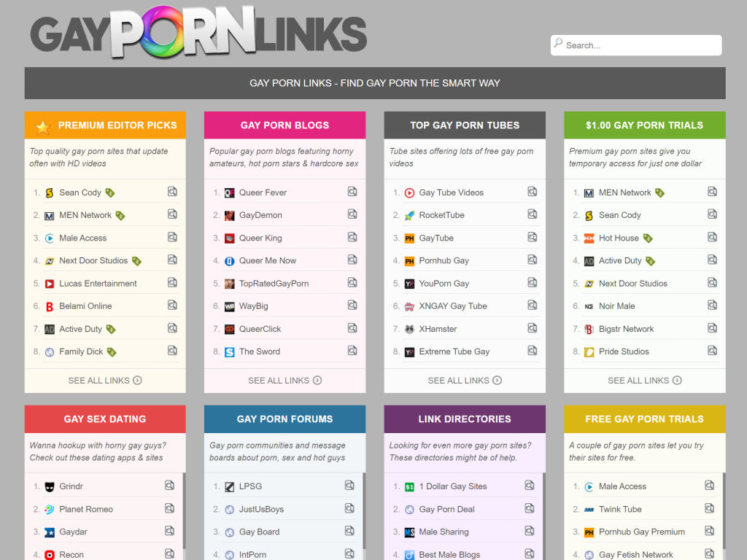Click the QueerClick site icon
This screenshot has height=560, width=747.
tap(229, 329)
